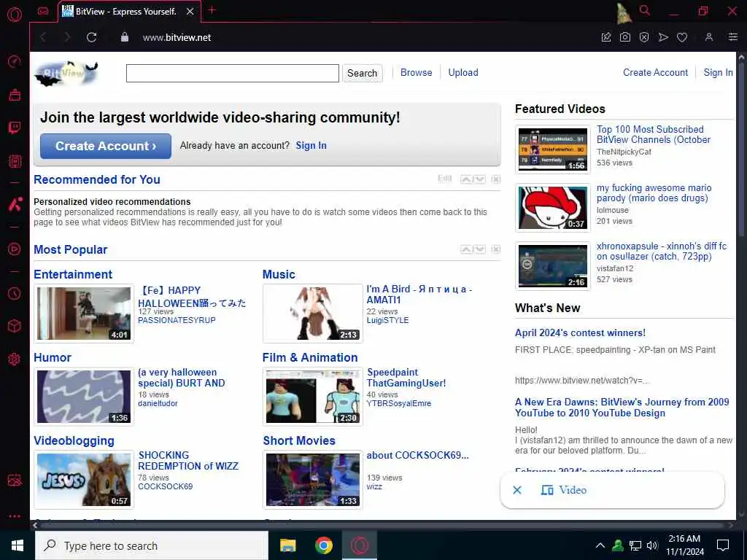Click the Video picture-in-picture popup button
The image size is (747, 560).
(x=564, y=490)
